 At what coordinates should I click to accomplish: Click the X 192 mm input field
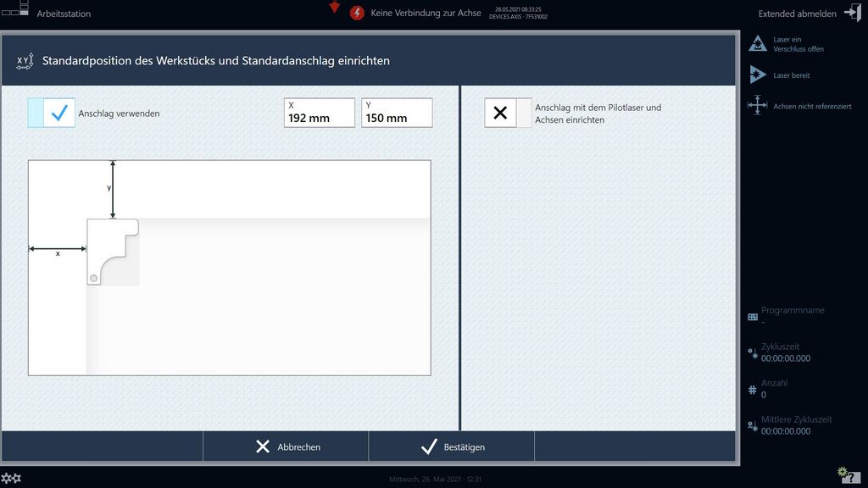pos(318,113)
